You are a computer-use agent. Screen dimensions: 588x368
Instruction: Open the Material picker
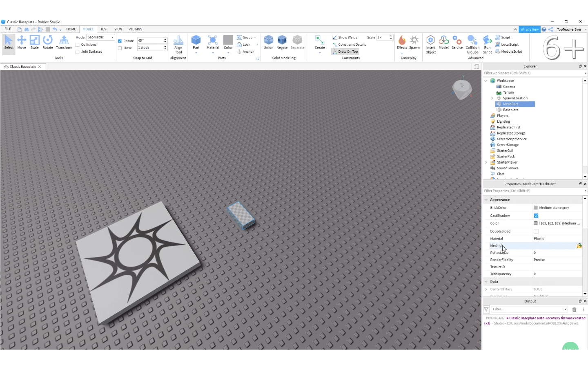(213, 43)
